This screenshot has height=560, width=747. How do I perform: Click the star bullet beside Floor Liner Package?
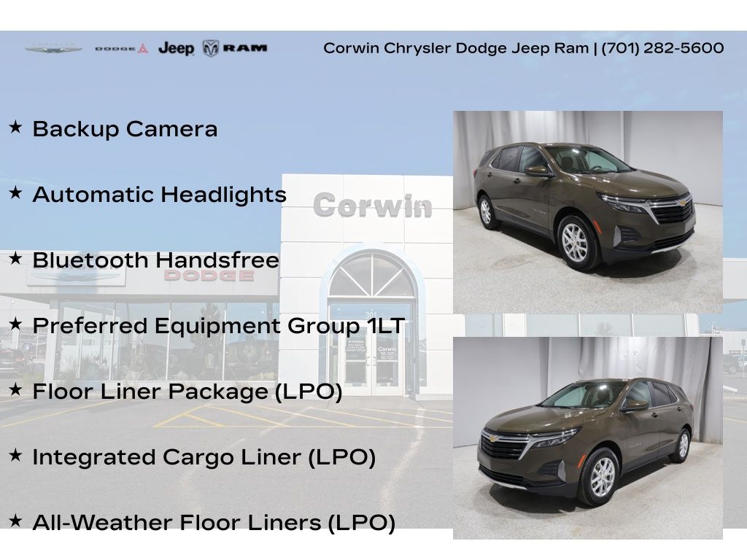[x=16, y=389]
